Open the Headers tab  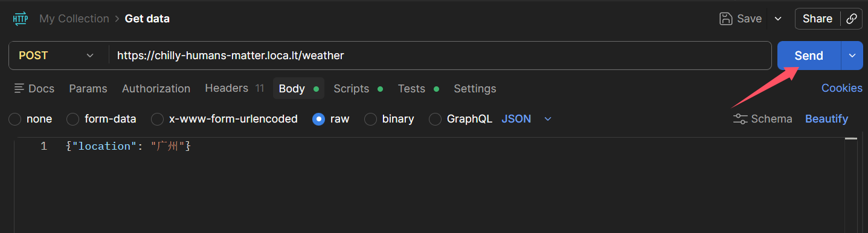234,88
